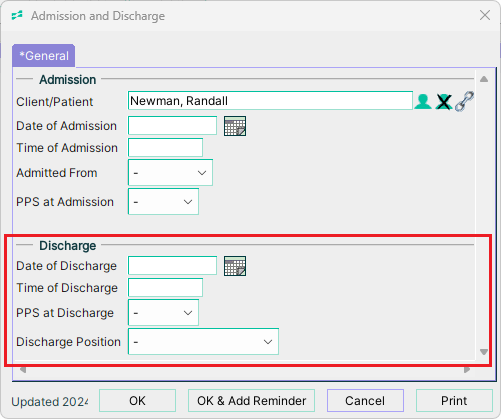Click the OK button
Viewport: 501px width, 419px height.
(x=137, y=401)
